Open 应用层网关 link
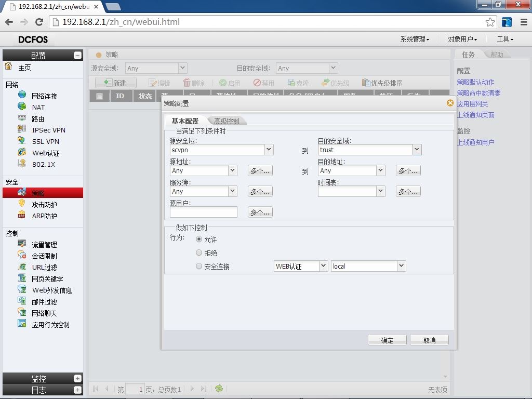Screen dimensions: 532x399 click(x=472, y=104)
